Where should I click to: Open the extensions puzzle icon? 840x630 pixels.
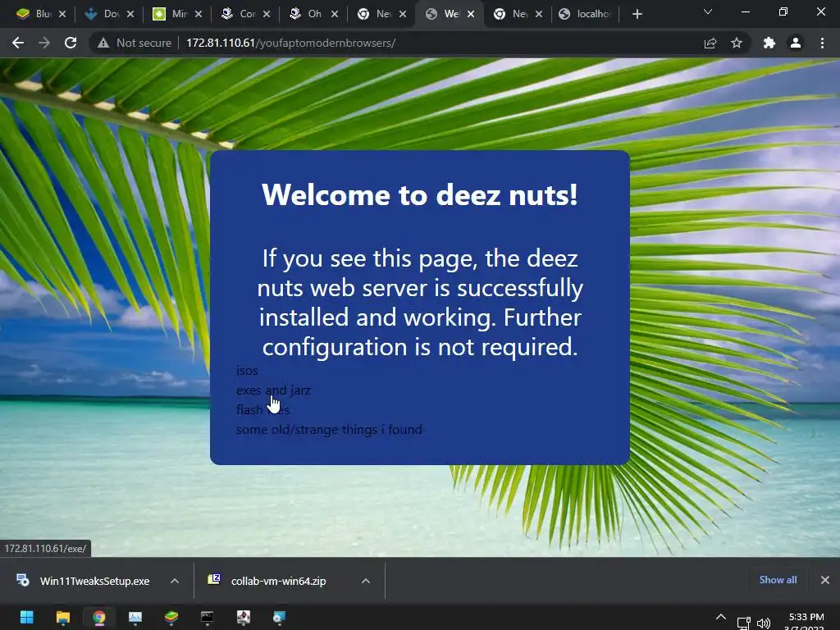[x=769, y=43]
